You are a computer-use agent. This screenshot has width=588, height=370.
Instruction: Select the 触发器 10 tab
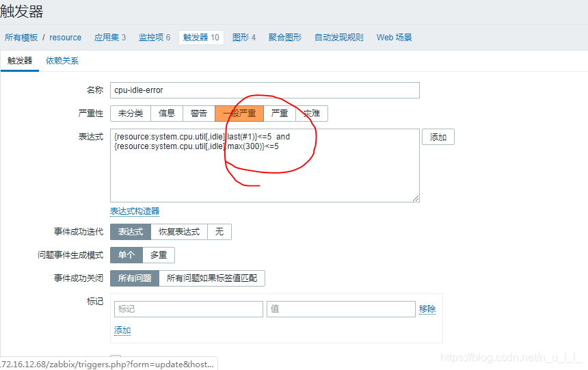click(201, 38)
